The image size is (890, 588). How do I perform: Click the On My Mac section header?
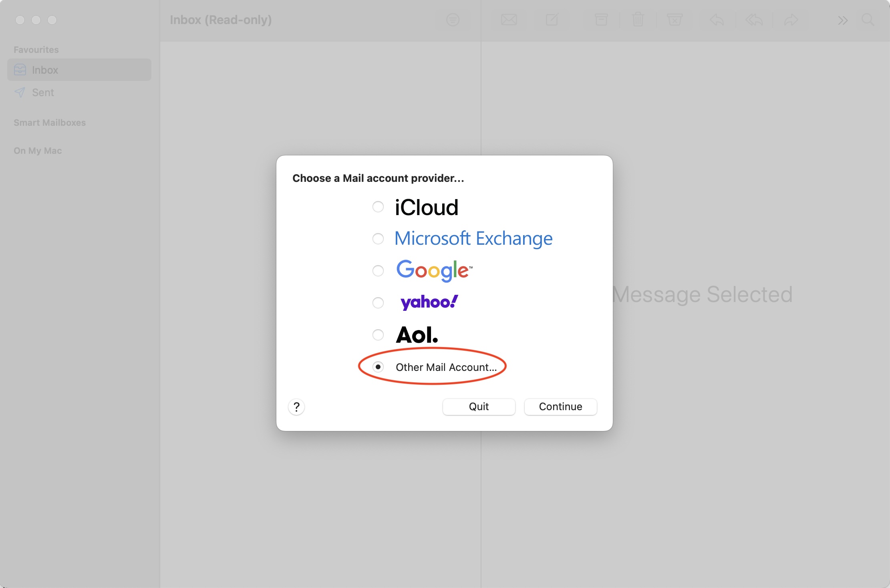38,151
